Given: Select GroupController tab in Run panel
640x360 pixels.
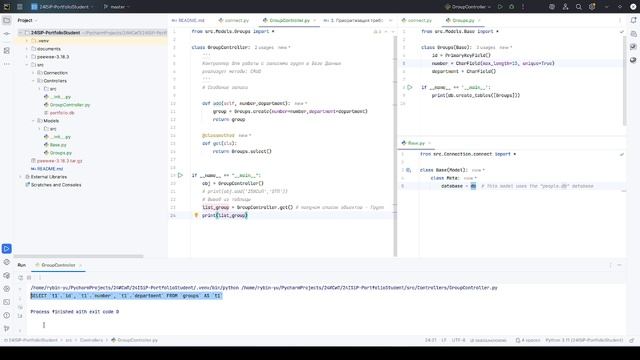Looking at the screenshot, I should [58, 265].
